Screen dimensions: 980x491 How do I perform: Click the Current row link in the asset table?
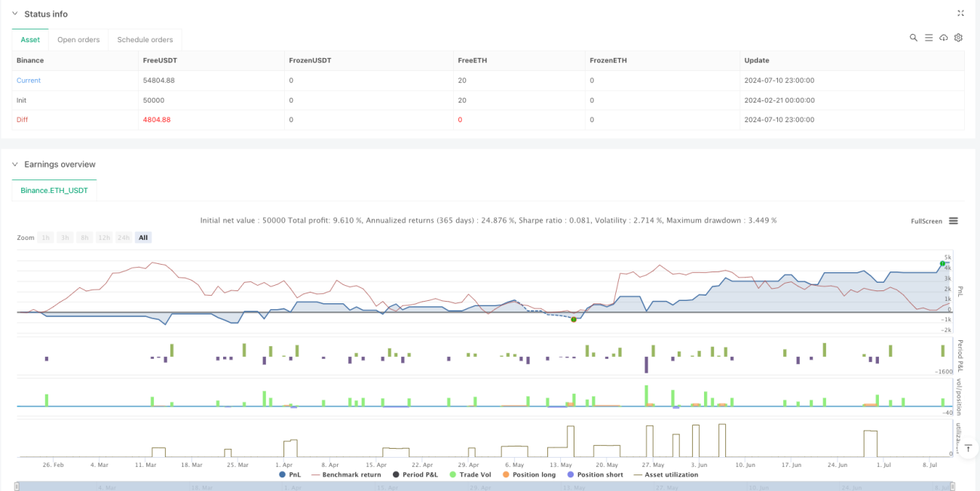tap(29, 81)
